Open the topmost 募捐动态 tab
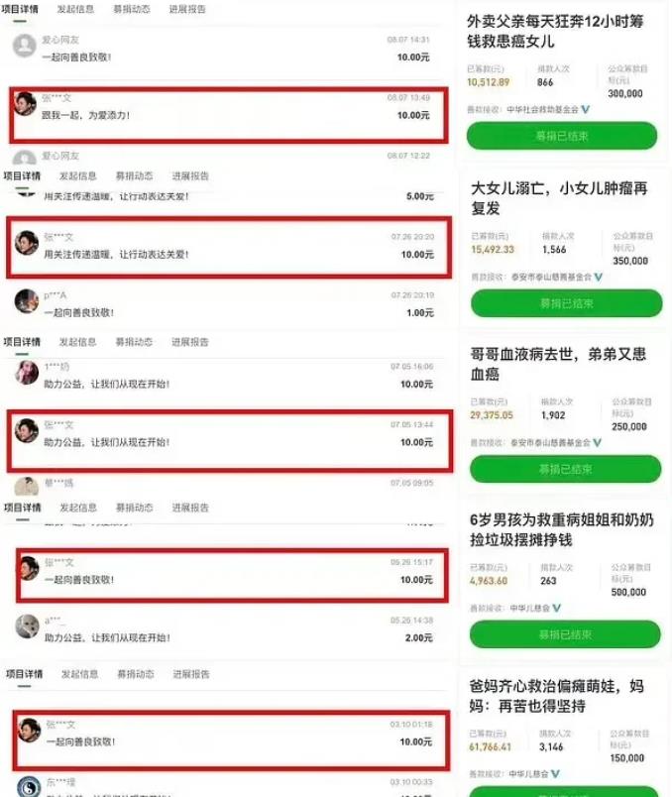The image size is (672, 797). coord(132,9)
